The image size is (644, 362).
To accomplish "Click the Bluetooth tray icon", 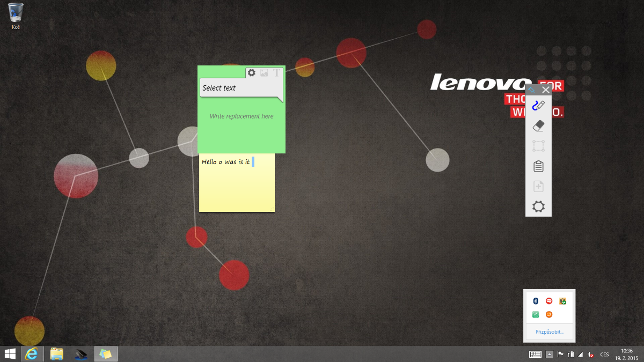I will click(x=535, y=301).
